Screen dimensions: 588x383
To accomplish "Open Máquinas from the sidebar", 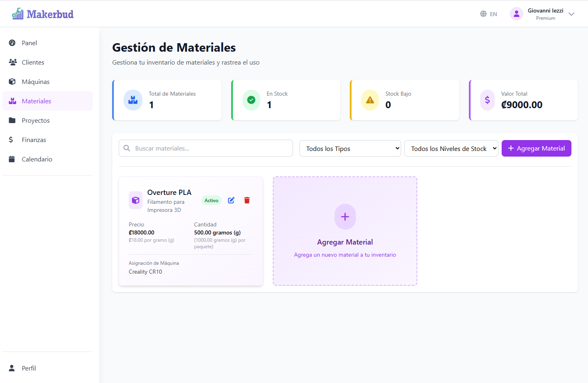I will (x=13, y=82).
